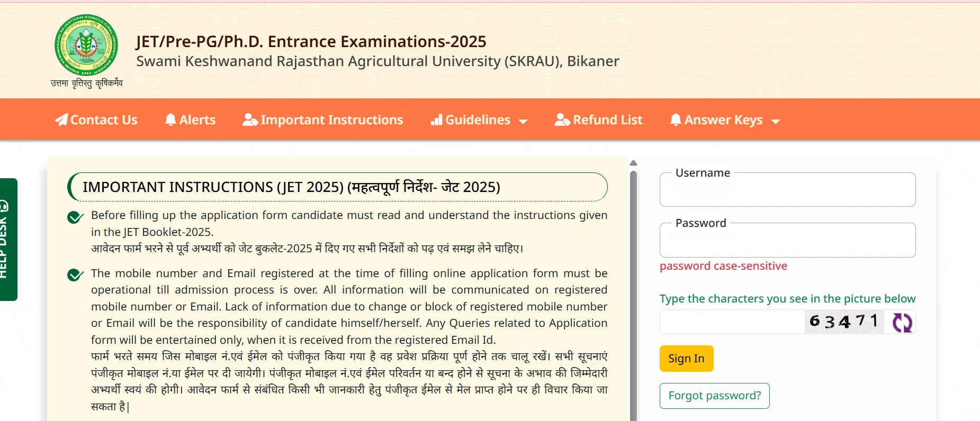
Task: Expand the Answer Keys dropdown arrow
Action: (x=776, y=122)
